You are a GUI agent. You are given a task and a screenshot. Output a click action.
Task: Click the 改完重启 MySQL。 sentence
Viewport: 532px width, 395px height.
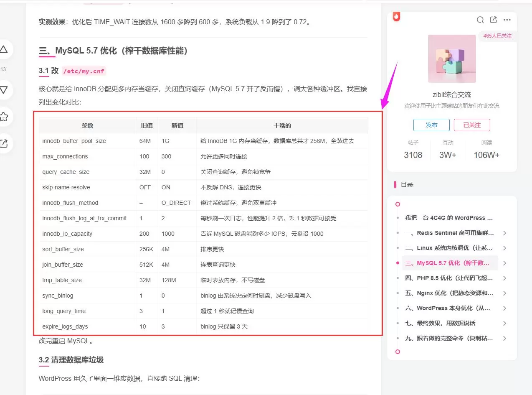coord(66,341)
